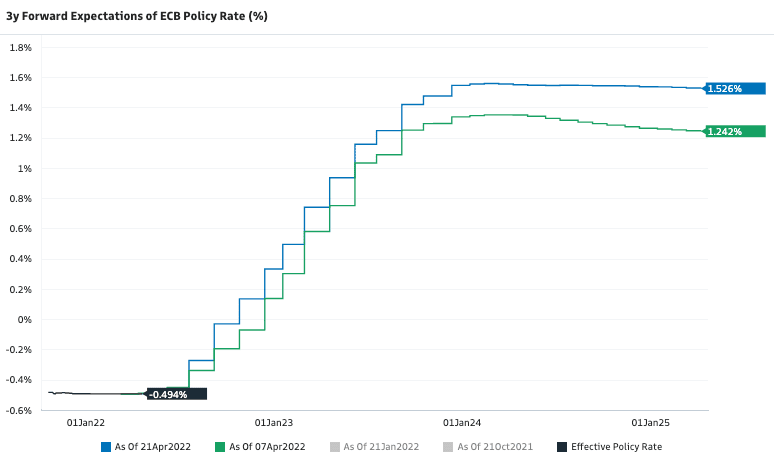Image resolution: width=774 pixels, height=469 pixels.
Task: Show the hidden 'As Of 21Oct2021' series
Action: (495, 447)
